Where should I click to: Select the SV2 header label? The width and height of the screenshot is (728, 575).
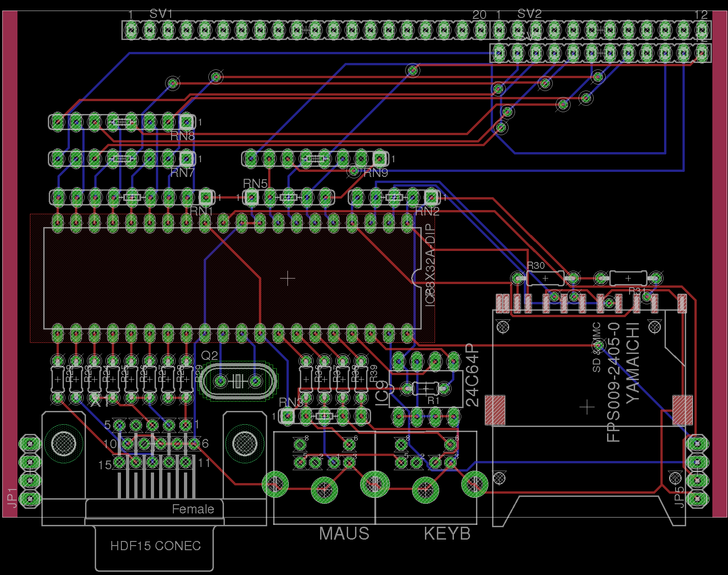tap(529, 14)
